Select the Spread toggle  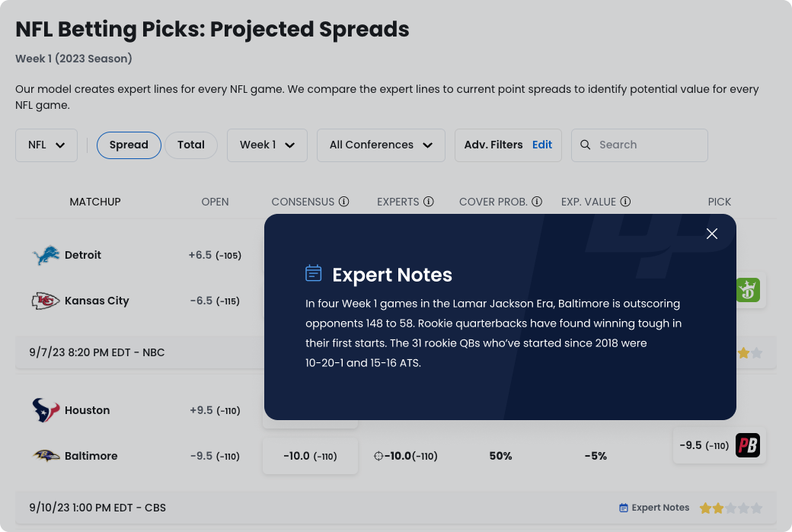(x=129, y=145)
